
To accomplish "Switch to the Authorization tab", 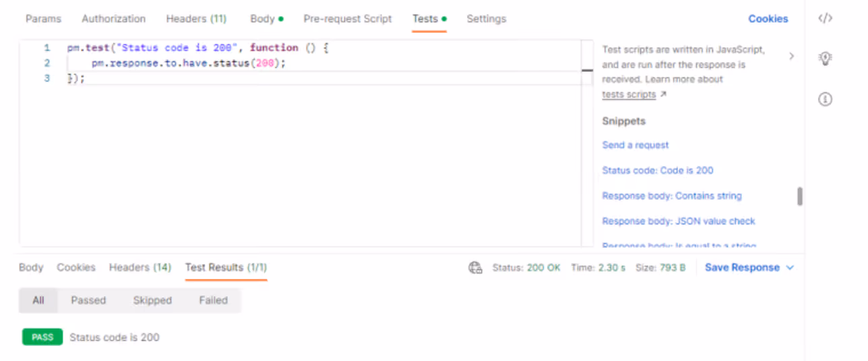I will [x=113, y=19].
